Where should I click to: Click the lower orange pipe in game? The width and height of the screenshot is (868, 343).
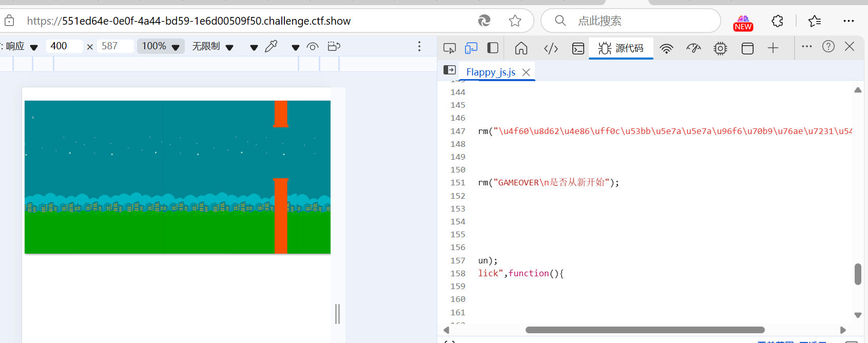coord(281,216)
